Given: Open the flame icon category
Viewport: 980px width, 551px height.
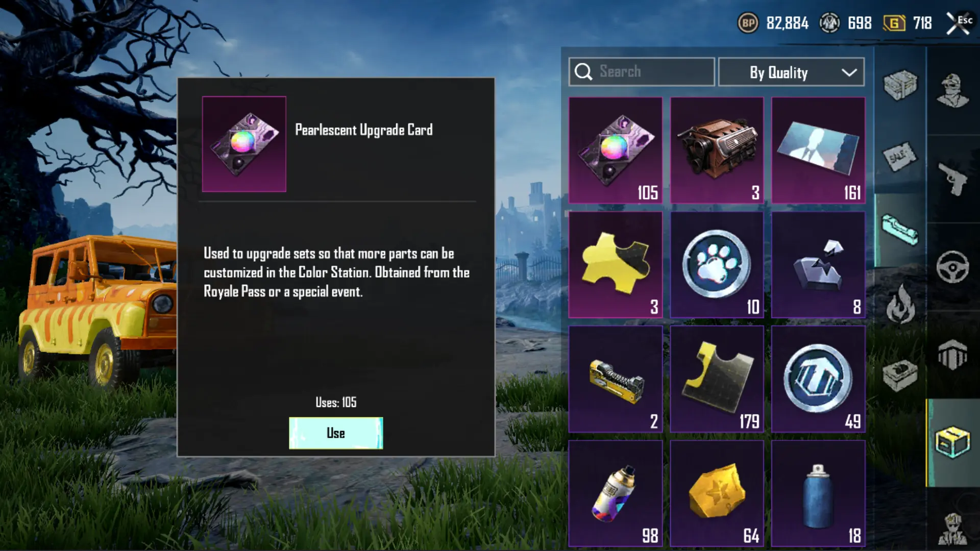Looking at the screenshot, I should click(900, 304).
